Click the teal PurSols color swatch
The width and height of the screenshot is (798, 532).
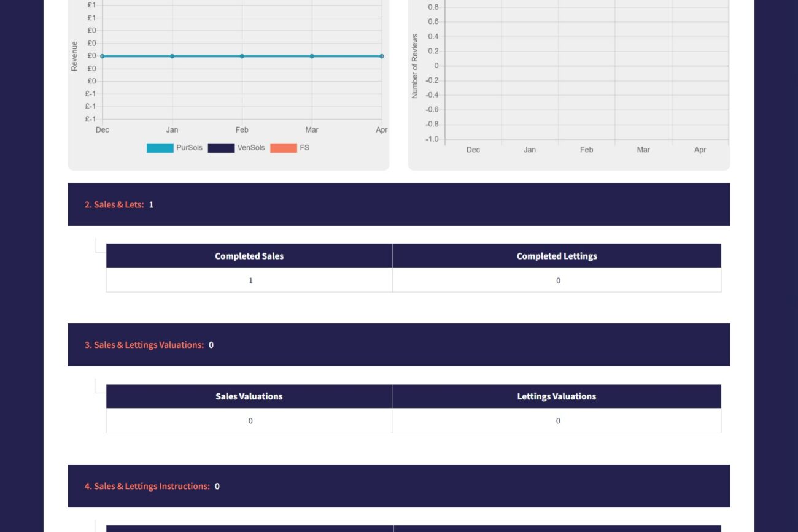pos(160,148)
